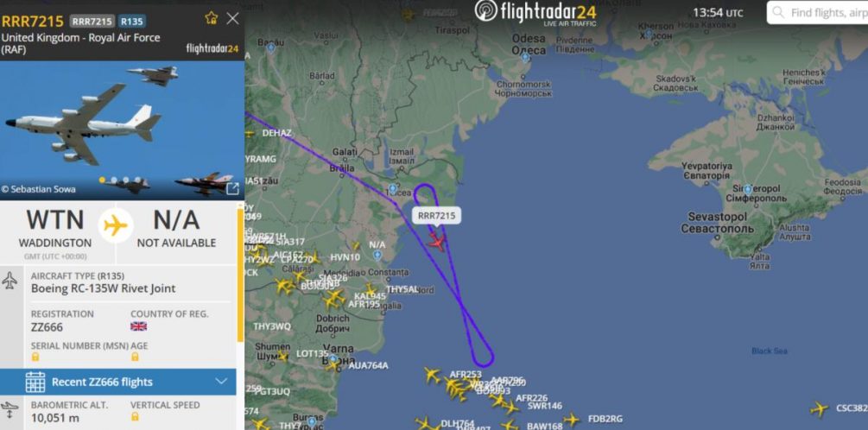
Task: Click the RC-135W aircraft photo thumbnail
Action: [122, 130]
